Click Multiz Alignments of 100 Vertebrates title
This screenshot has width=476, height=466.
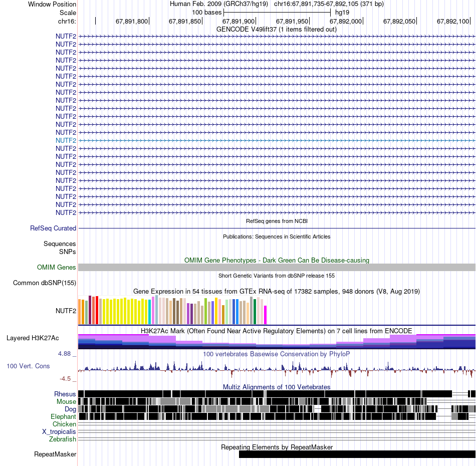click(x=277, y=387)
